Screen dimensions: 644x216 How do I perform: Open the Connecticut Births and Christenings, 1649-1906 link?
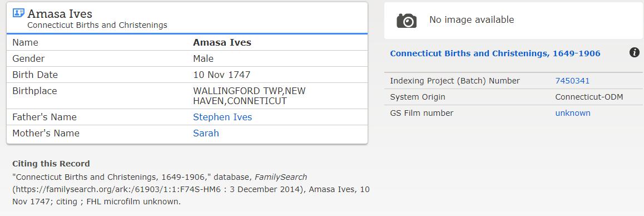click(495, 53)
